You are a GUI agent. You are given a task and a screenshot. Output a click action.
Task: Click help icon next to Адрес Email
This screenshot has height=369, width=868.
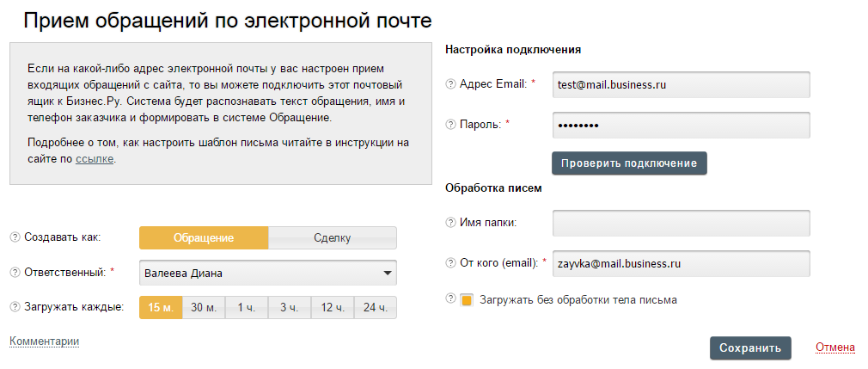pos(450,84)
